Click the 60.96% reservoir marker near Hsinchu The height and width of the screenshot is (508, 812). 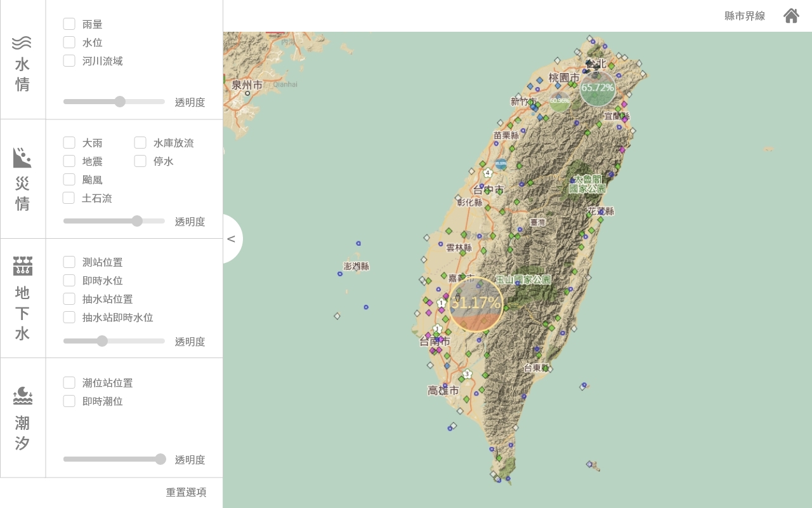[560, 100]
